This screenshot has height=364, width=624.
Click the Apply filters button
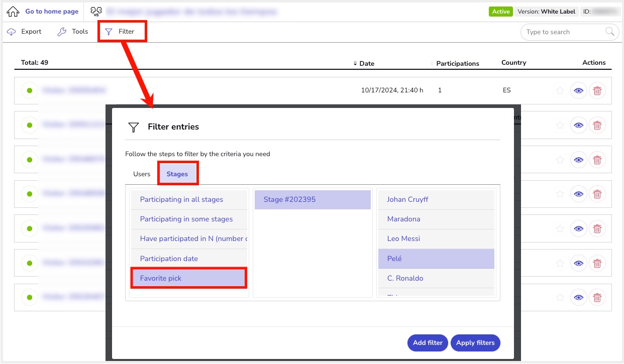coord(475,343)
